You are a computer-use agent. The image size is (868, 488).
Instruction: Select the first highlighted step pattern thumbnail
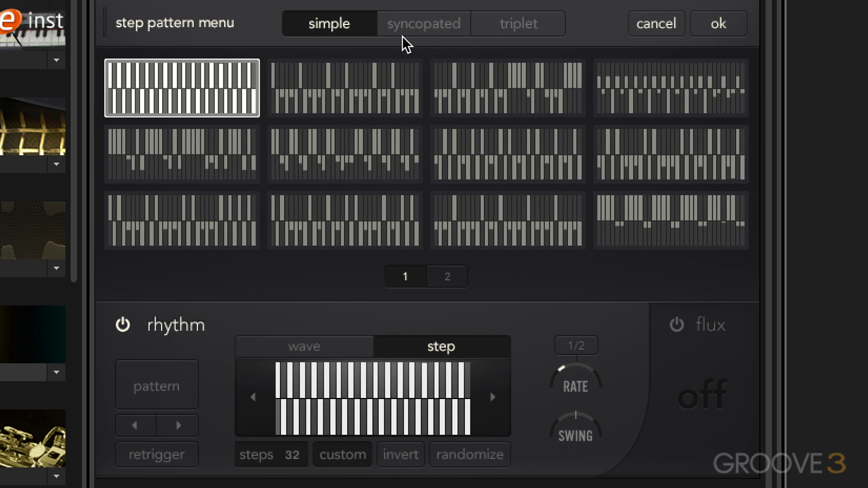click(182, 88)
